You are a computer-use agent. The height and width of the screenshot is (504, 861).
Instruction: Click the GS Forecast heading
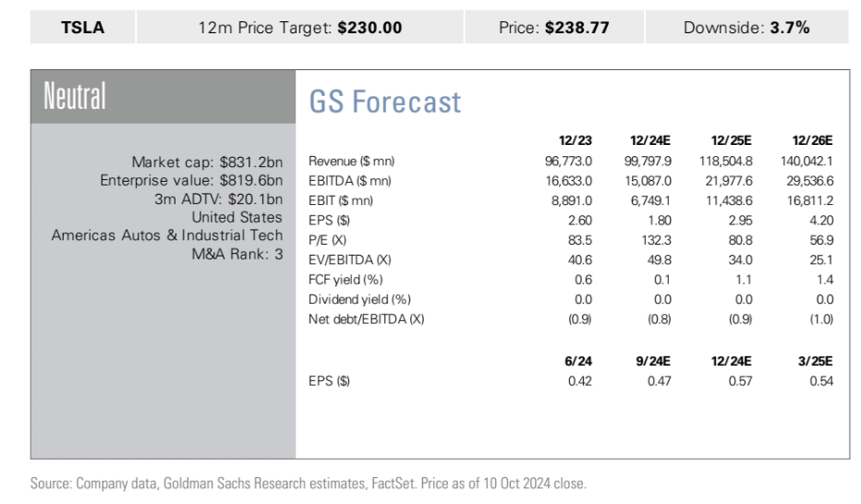(384, 102)
